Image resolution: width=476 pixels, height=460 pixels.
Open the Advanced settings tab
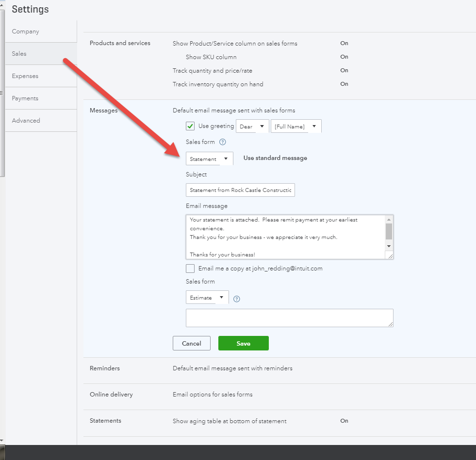[26, 121]
